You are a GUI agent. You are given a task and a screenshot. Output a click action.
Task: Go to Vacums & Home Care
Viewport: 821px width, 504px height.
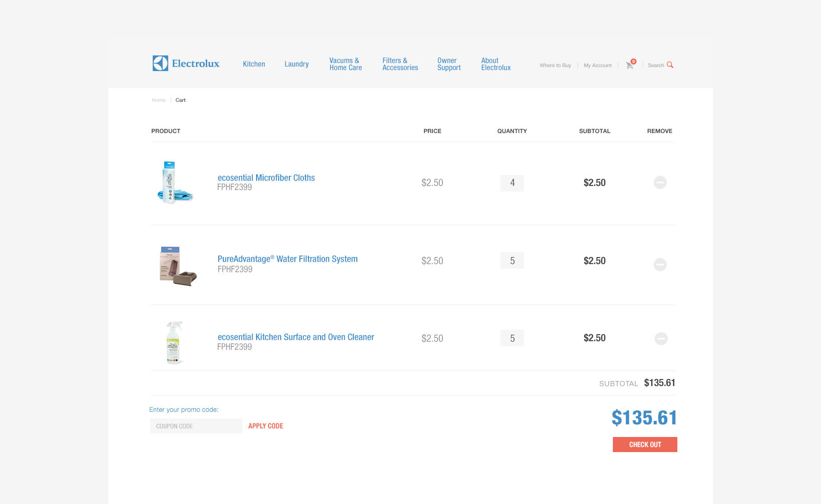click(x=345, y=64)
